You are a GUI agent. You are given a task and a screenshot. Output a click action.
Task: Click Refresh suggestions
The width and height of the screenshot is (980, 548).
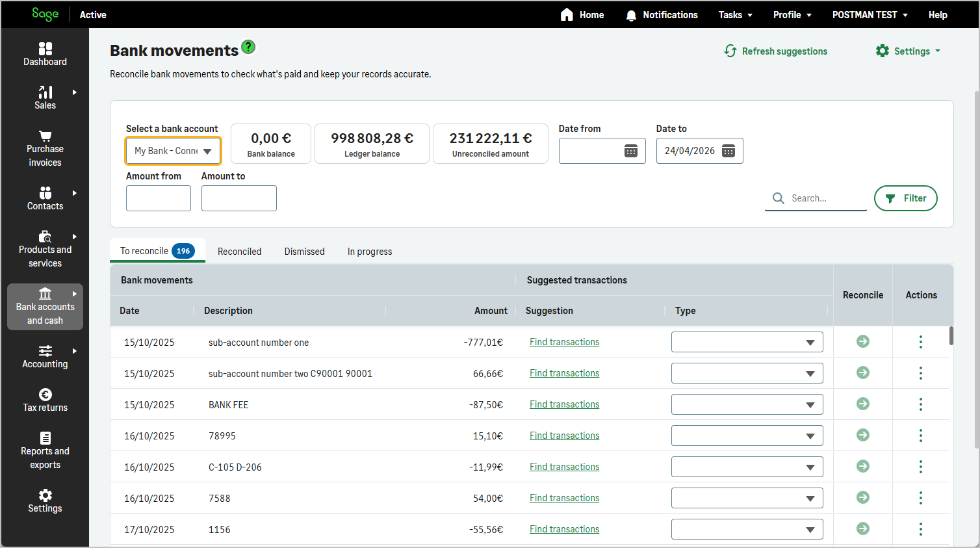[x=776, y=51]
